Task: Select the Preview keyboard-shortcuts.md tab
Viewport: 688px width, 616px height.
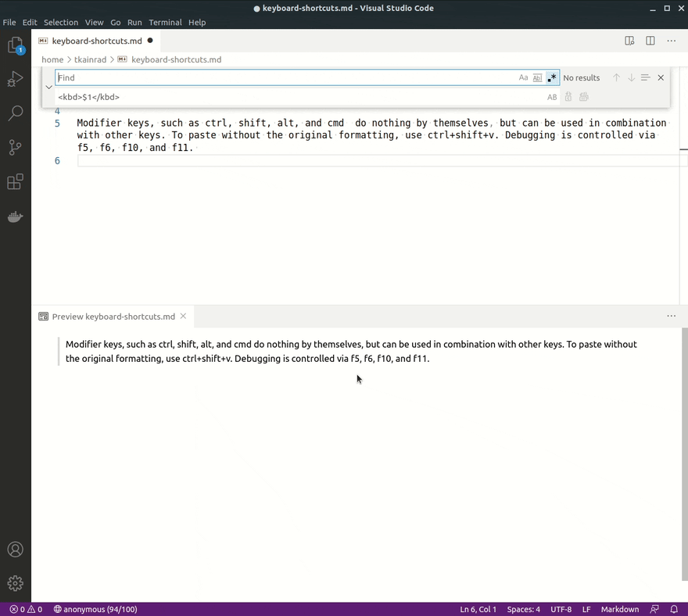Action: tap(113, 317)
